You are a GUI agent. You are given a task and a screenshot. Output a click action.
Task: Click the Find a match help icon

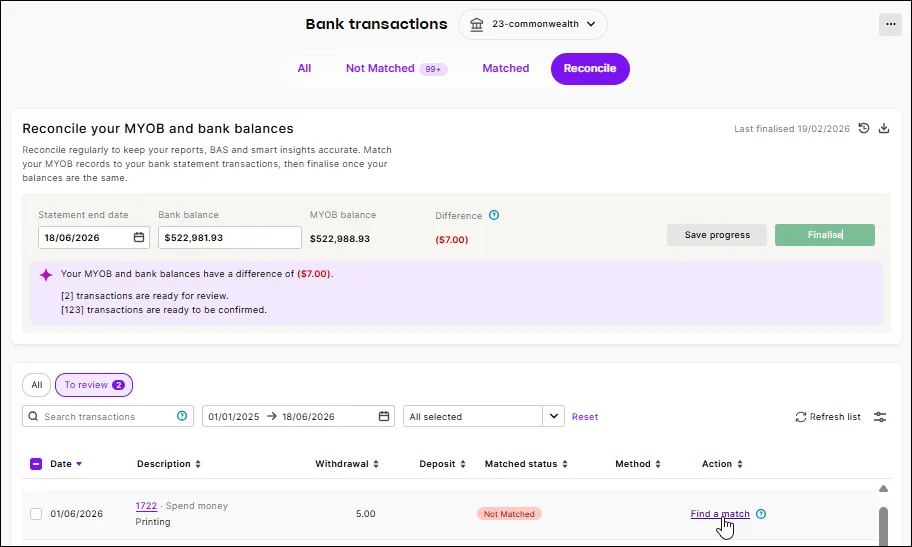pyautogui.click(x=761, y=514)
